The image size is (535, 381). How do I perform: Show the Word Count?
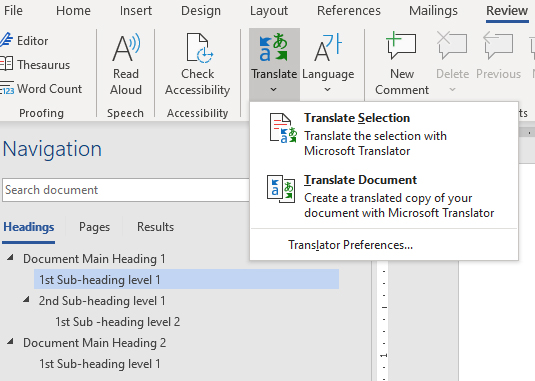point(41,89)
